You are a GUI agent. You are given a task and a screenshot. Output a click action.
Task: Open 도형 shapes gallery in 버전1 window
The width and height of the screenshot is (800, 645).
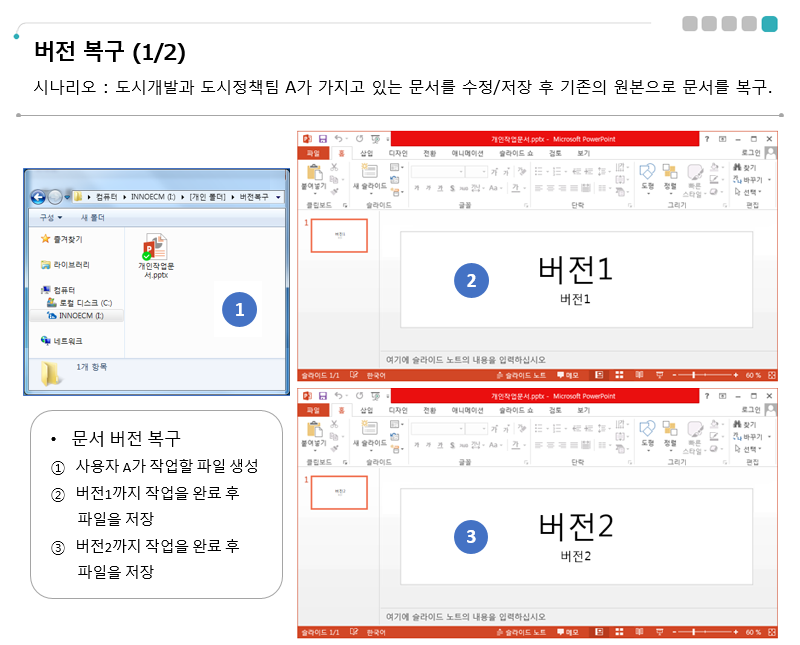646,172
